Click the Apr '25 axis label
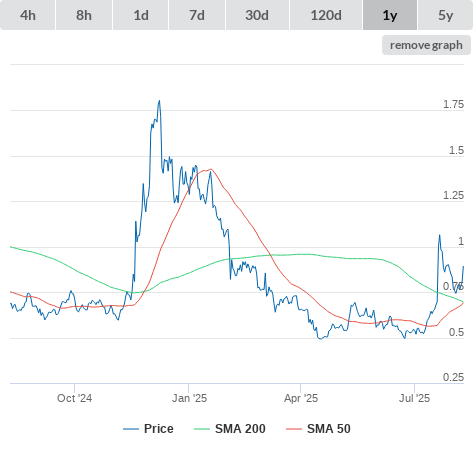The image size is (474, 455). [x=301, y=398]
